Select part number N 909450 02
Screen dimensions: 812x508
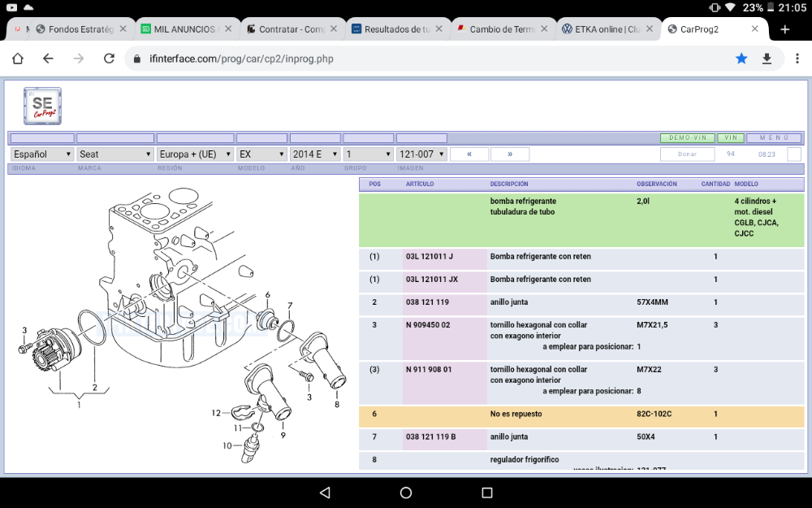(428, 324)
